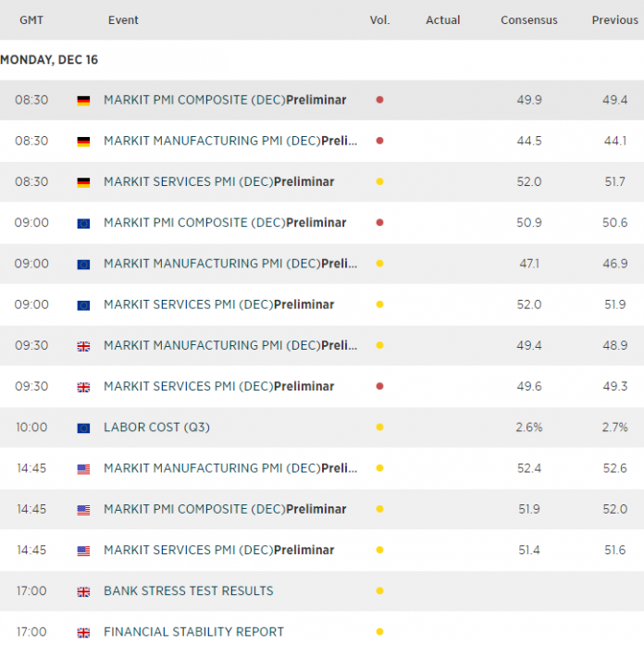Click the Actual column header

coord(442,20)
